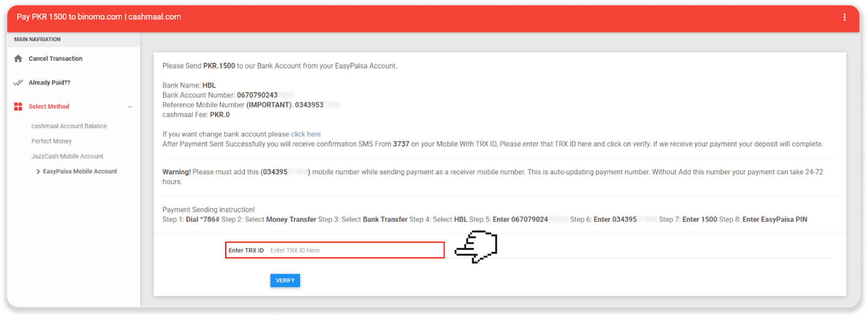Viewport: 868px width, 317px height.
Task: Click the home icon beside Cancel Transaction
Action: [18, 59]
